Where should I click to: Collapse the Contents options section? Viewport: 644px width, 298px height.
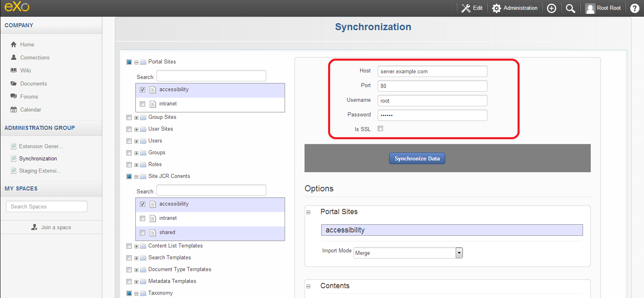(x=308, y=286)
